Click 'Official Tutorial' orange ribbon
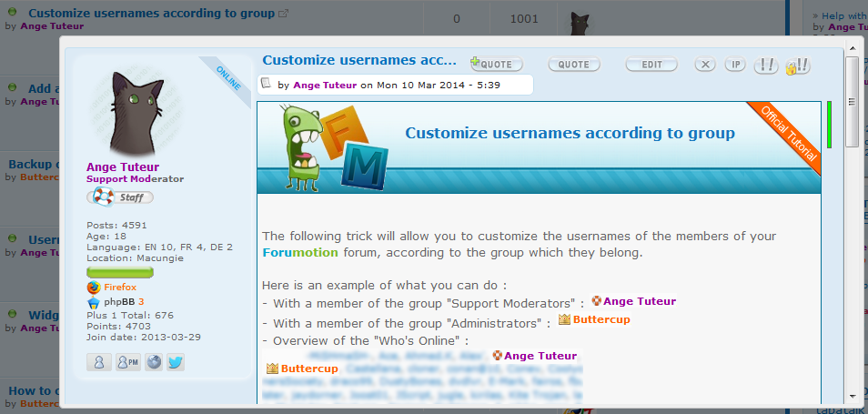Viewport: 868px width, 414px height. 789,134
